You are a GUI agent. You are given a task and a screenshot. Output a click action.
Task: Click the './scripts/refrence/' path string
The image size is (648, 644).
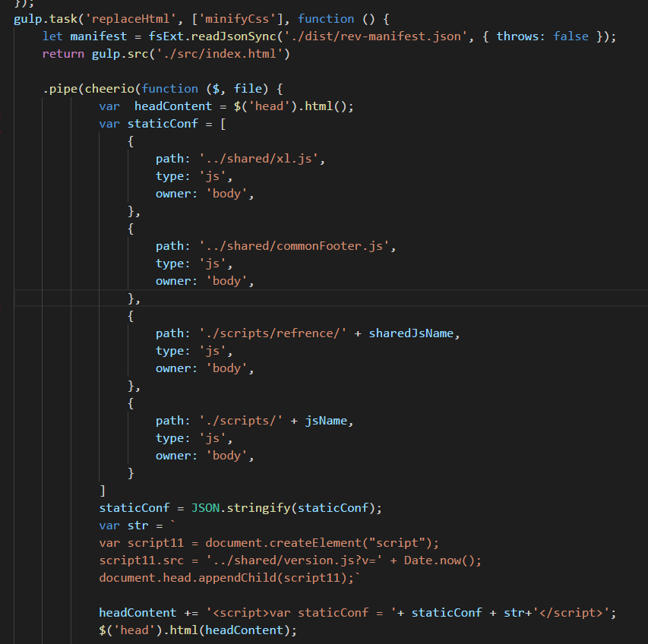point(273,333)
